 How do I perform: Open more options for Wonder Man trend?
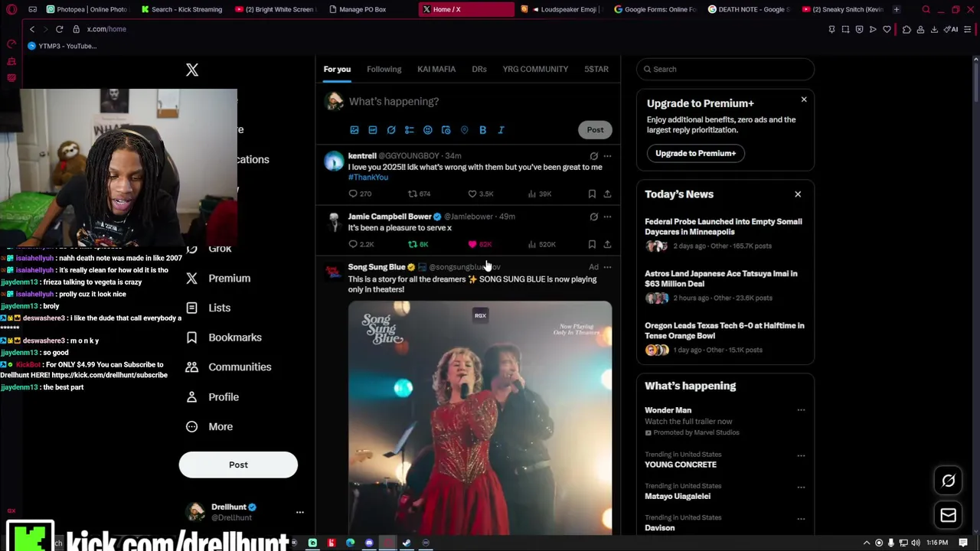[x=801, y=410]
